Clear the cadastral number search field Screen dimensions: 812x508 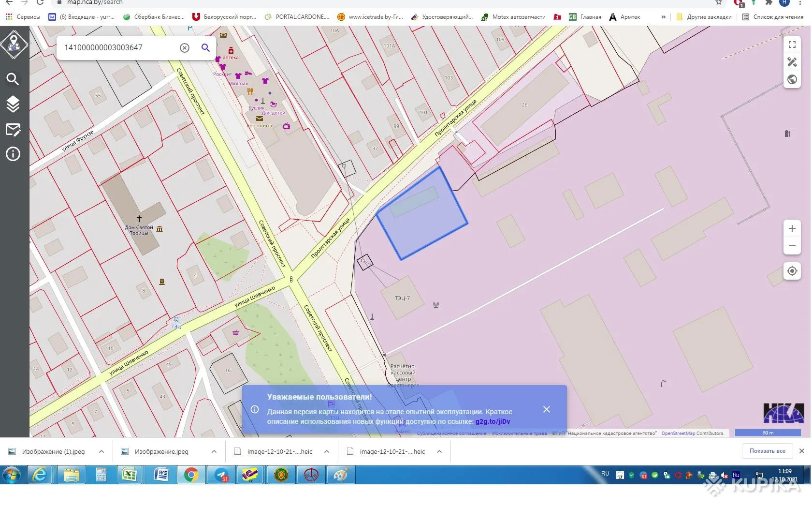(185, 47)
